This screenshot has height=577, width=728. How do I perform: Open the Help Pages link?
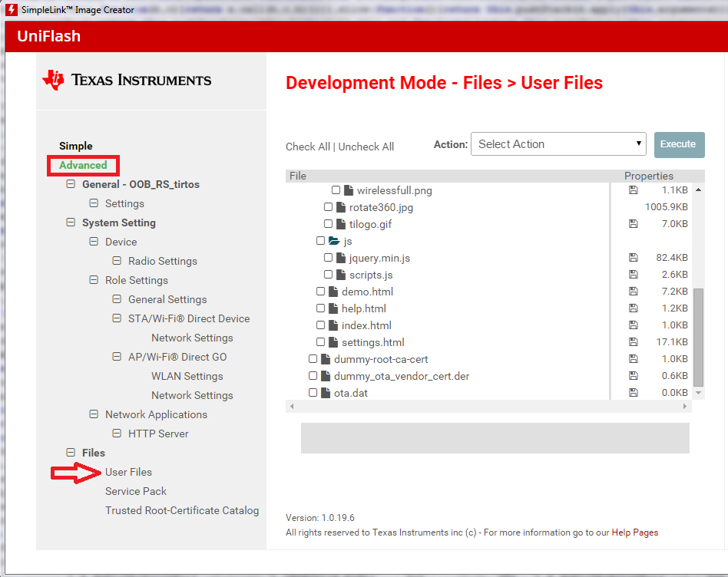point(634,532)
